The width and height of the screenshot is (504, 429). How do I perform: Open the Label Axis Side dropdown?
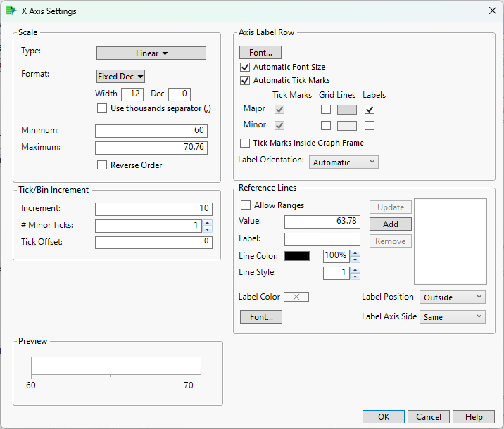pos(453,317)
